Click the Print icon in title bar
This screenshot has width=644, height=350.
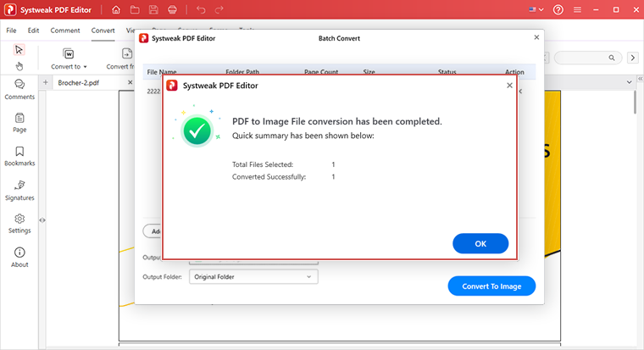[173, 10]
